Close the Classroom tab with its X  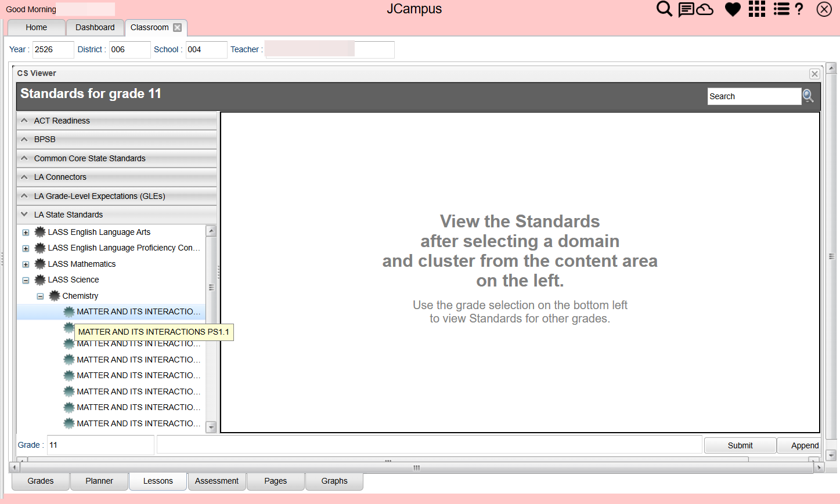coord(178,27)
